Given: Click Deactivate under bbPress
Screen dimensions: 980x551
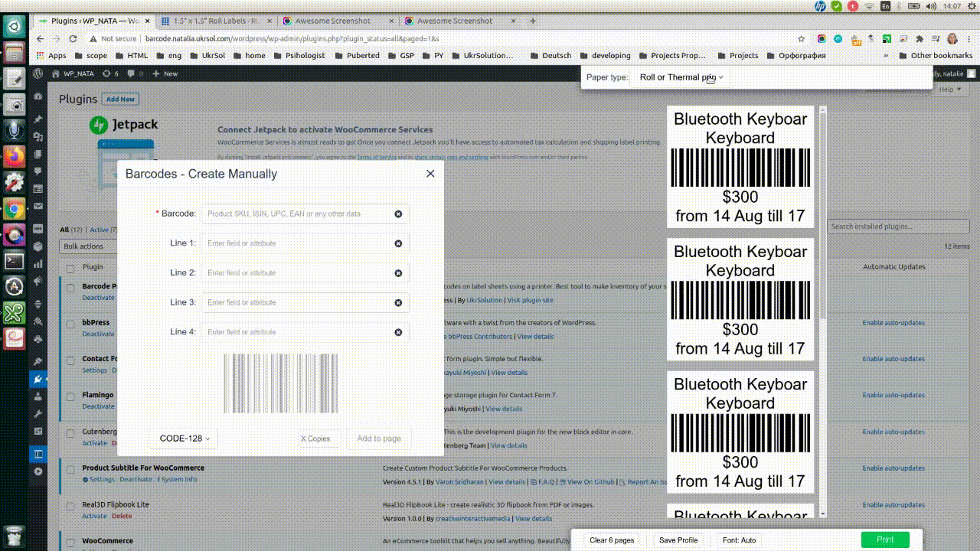Looking at the screenshot, I should click(98, 334).
